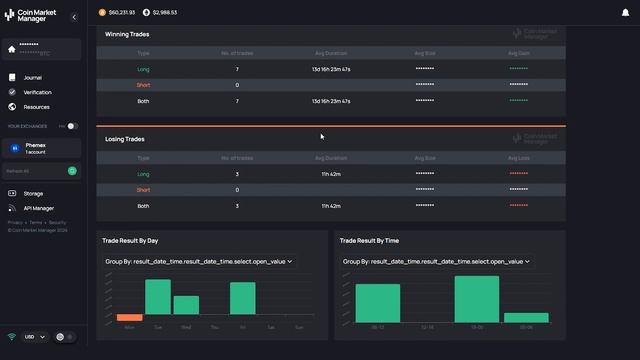
Task: Click the green Friday bar in day chart
Action: [243, 298]
